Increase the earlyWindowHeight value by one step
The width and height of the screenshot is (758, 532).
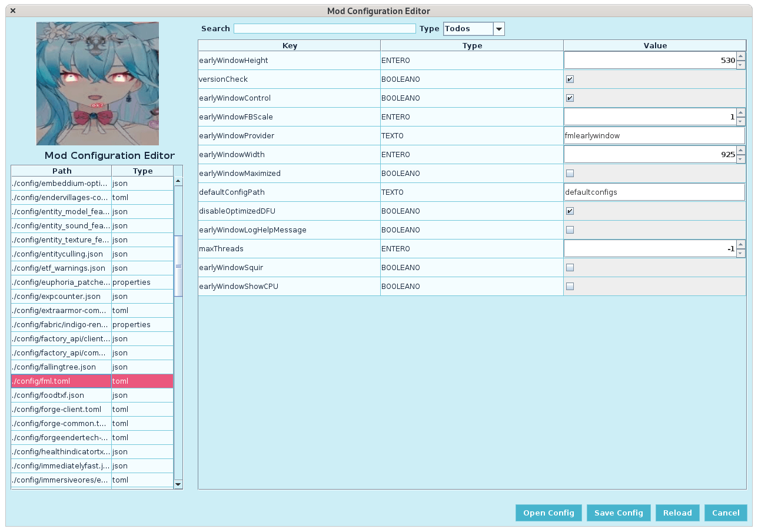(x=741, y=56)
